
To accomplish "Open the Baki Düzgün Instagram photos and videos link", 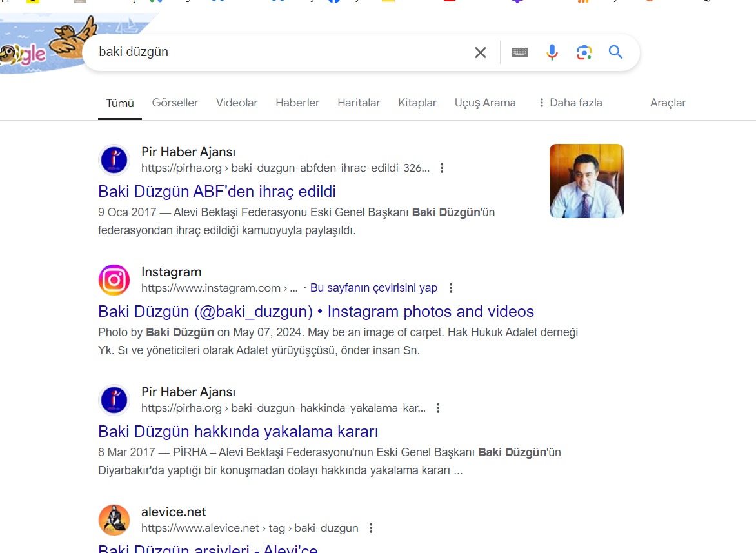I will (316, 312).
